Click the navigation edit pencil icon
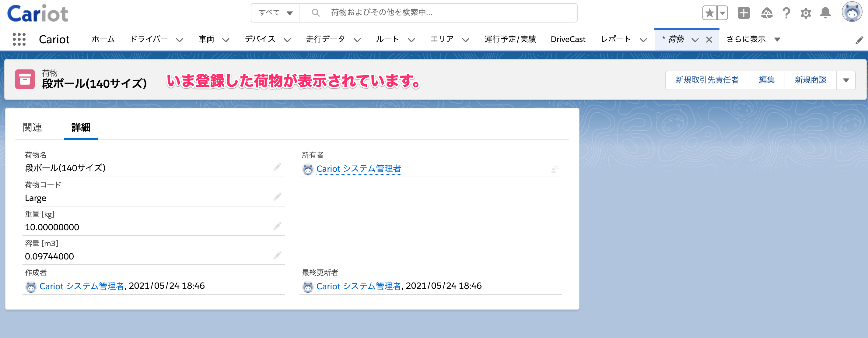The image size is (868, 338). tap(859, 40)
